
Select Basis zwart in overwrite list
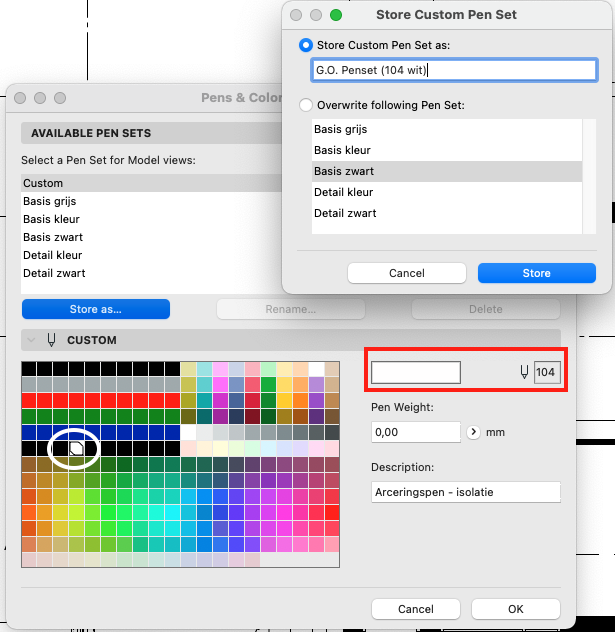click(447, 171)
